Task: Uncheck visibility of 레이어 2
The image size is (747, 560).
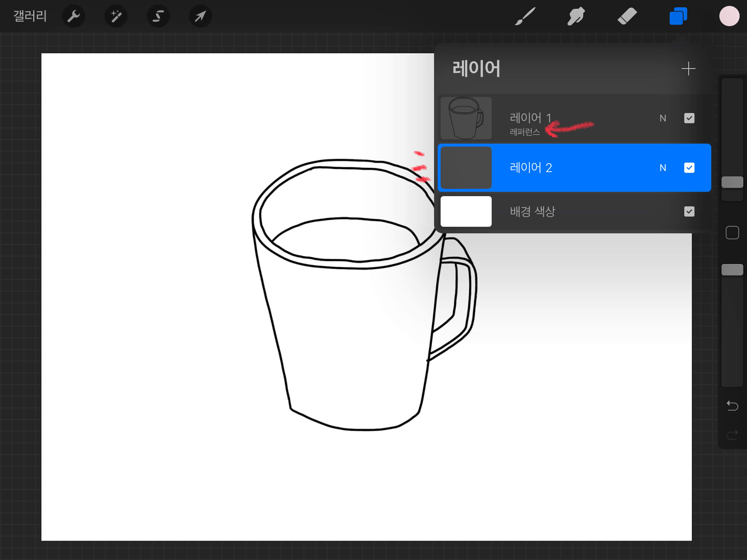Action: 689,168
